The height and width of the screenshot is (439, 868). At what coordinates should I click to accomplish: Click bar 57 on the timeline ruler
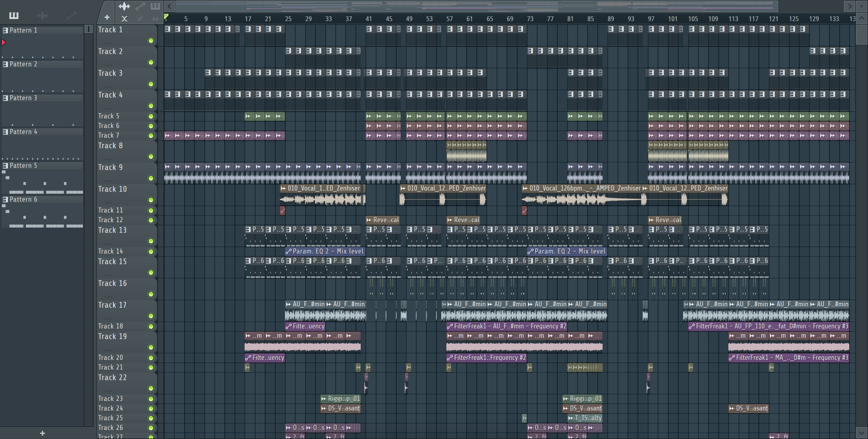click(449, 19)
